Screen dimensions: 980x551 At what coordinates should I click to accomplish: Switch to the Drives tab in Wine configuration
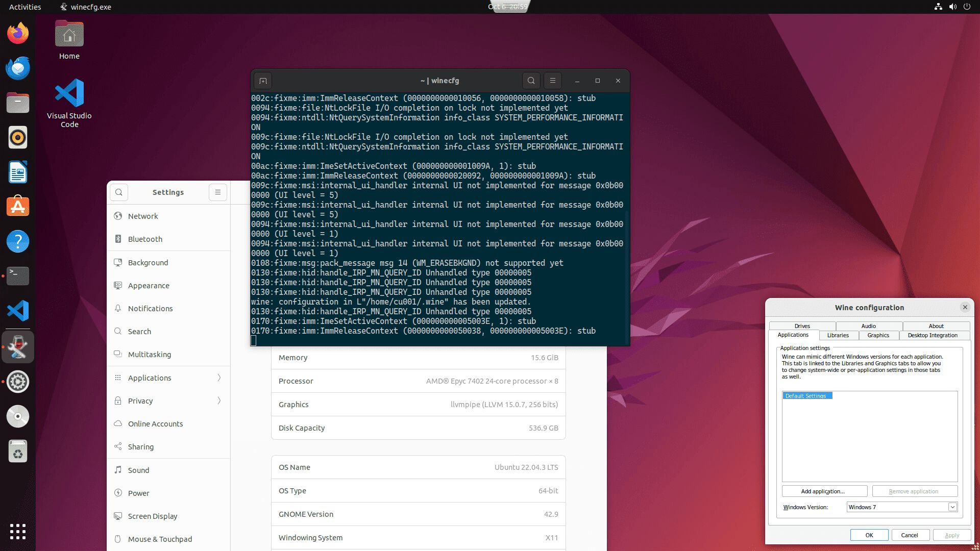(x=802, y=326)
